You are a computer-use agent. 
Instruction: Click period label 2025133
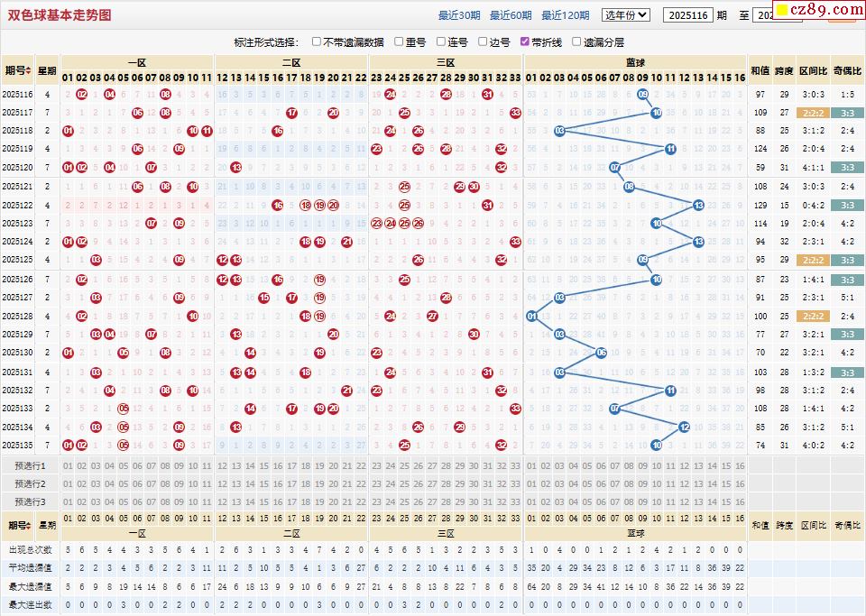tap(18, 409)
